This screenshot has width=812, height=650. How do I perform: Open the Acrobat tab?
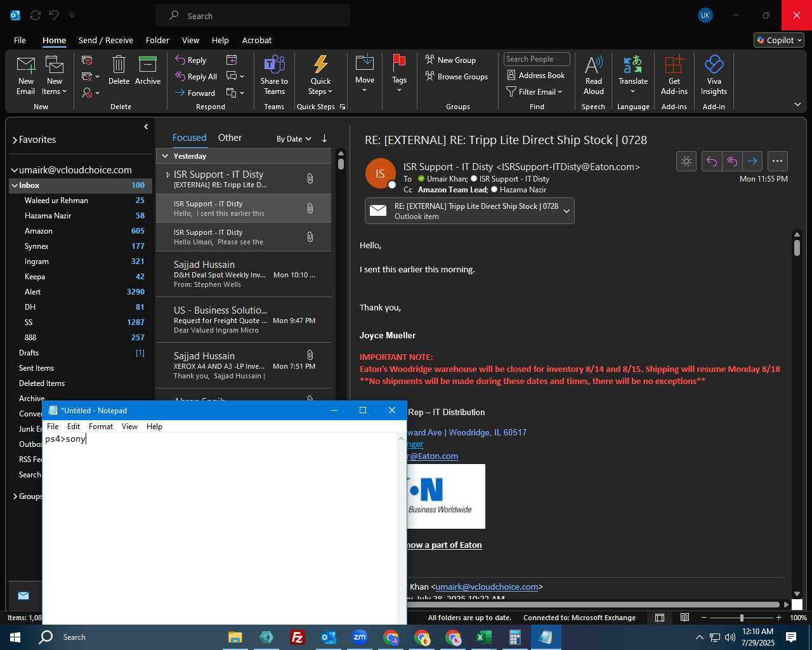pos(257,40)
